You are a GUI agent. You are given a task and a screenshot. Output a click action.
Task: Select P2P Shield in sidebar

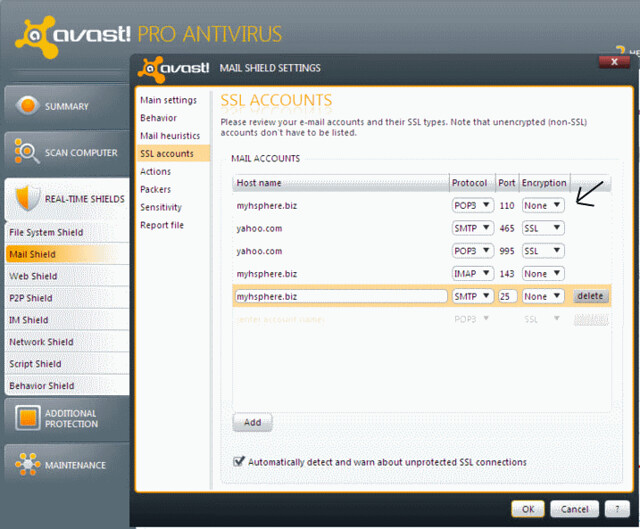pyautogui.click(x=67, y=298)
